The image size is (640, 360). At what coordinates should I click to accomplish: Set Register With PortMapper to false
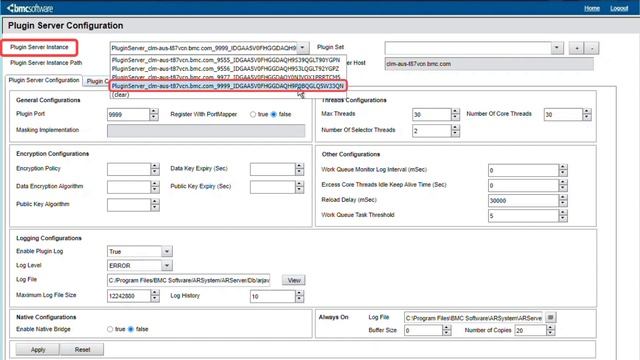(274, 114)
